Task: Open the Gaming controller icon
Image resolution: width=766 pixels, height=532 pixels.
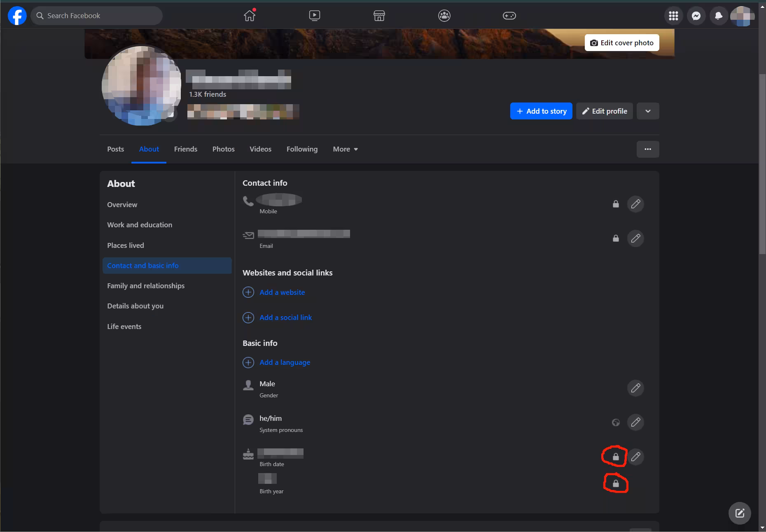Action: pos(509,16)
